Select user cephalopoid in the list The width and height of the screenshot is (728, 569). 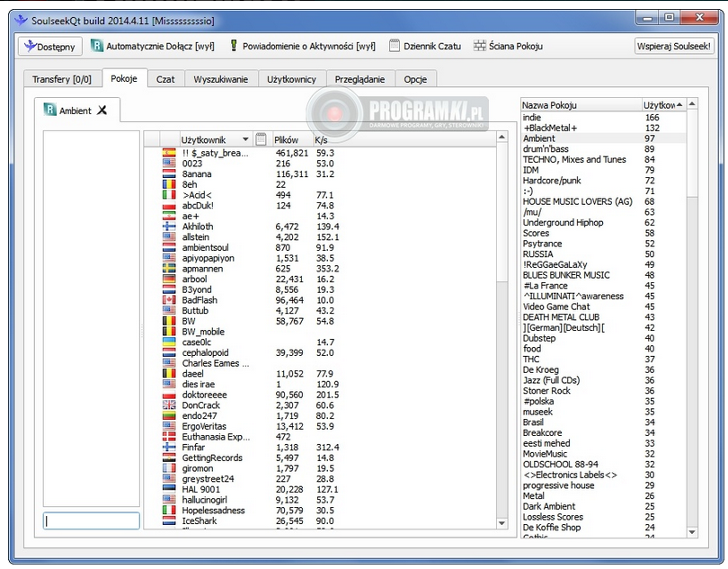(205, 352)
